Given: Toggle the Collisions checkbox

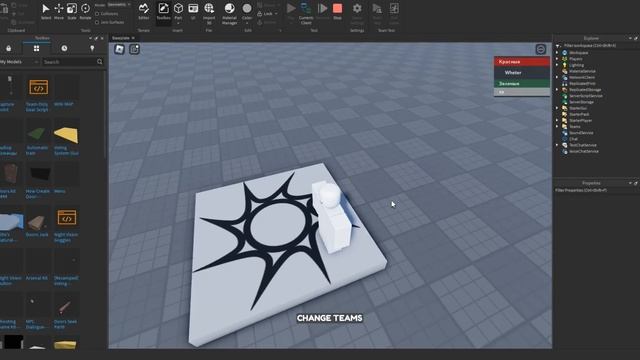Looking at the screenshot, I should click(97, 13).
